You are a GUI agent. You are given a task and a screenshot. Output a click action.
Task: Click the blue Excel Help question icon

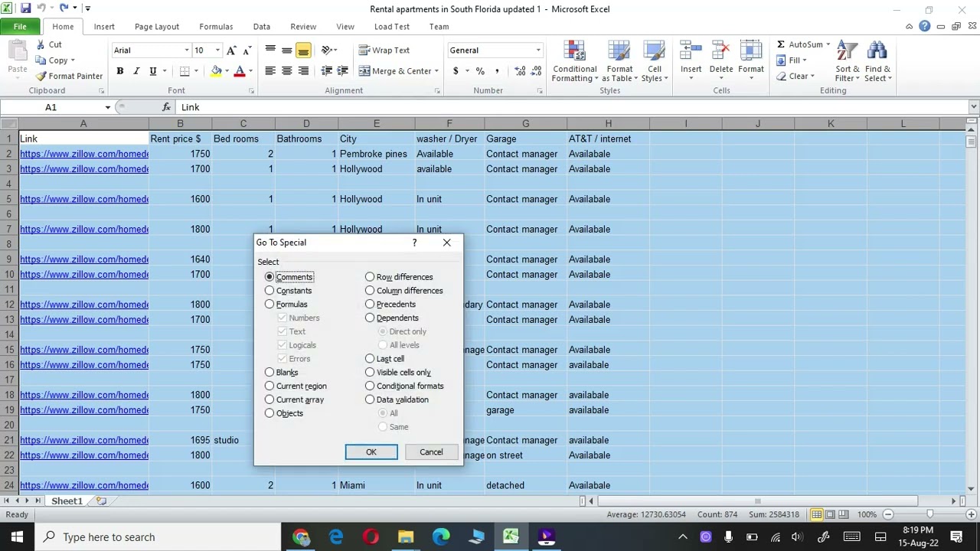click(924, 27)
